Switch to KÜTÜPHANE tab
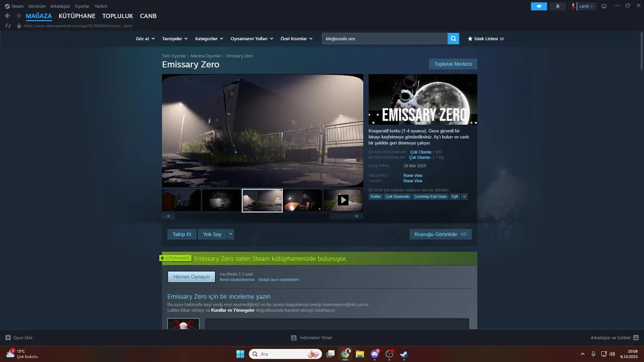Image resolution: width=644 pixels, height=362 pixels. pyautogui.click(x=77, y=16)
